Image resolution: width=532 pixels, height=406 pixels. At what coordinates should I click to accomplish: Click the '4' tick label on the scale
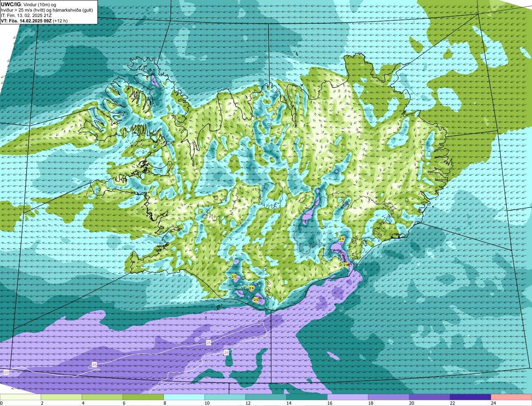(83, 403)
